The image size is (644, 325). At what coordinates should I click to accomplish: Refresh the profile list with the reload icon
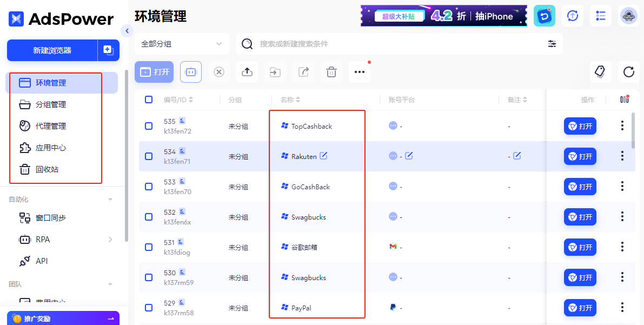pyautogui.click(x=629, y=72)
